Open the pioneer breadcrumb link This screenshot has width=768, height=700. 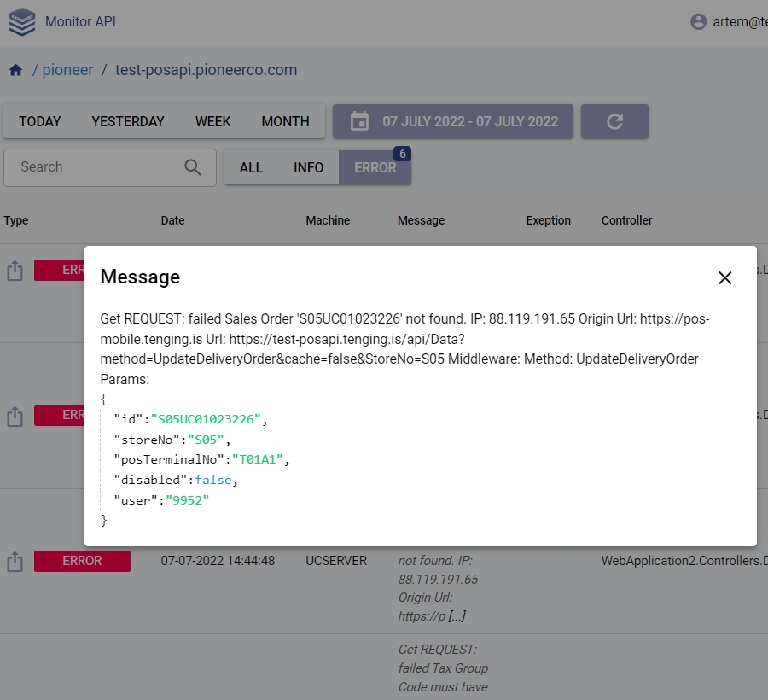coord(67,70)
